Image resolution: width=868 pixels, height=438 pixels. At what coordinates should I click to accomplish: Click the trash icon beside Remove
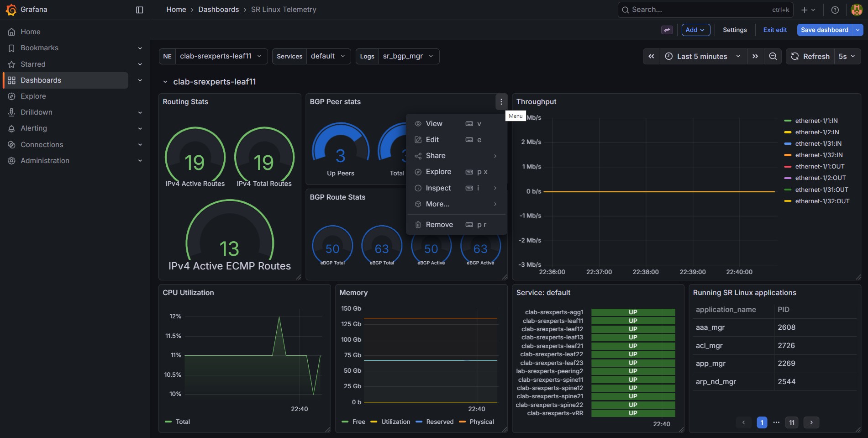[x=418, y=225]
